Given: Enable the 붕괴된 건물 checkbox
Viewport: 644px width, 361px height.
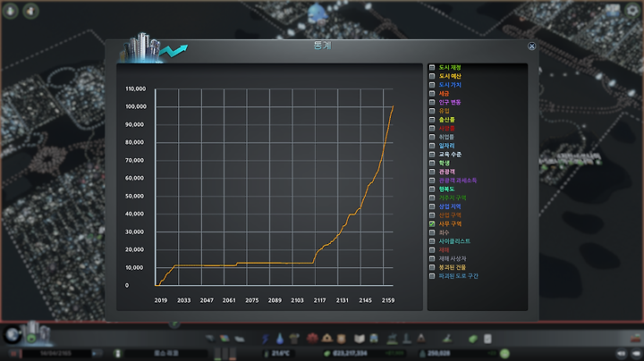Looking at the screenshot, I should [x=432, y=267].
